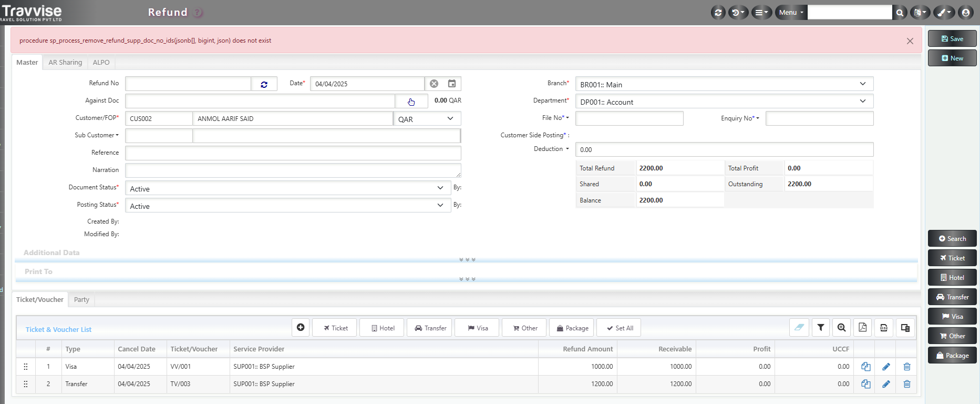The width and height of the screenshot is (980, 404).
Task: Click the Hotel button in right sidebar
Action: click(952, 278)
